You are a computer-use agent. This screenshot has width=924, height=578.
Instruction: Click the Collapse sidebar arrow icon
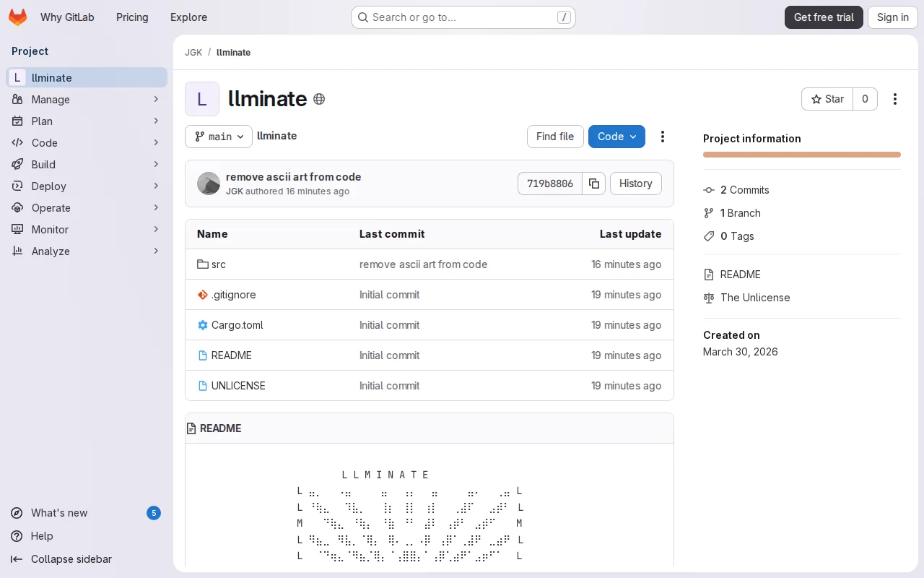point(17,559)
